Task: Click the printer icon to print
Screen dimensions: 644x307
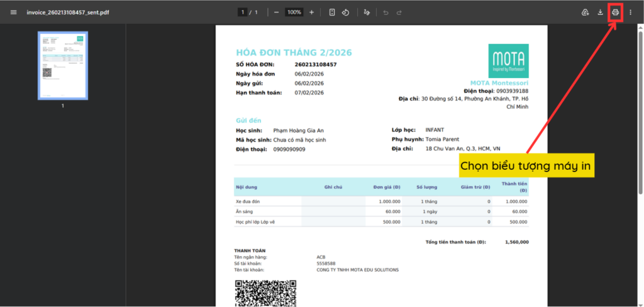Action: pyautogui.click(x=615, y=13)
